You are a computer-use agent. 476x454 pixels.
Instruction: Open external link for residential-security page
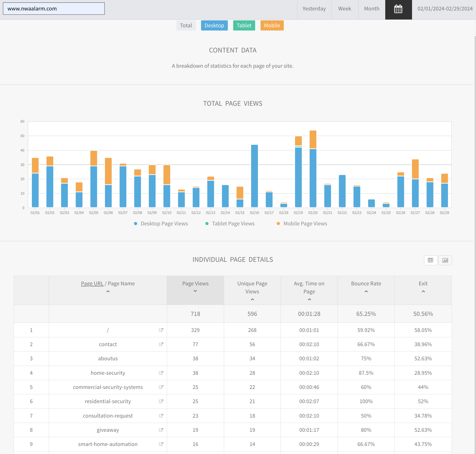pyautogui.click(x=161, y=401)
